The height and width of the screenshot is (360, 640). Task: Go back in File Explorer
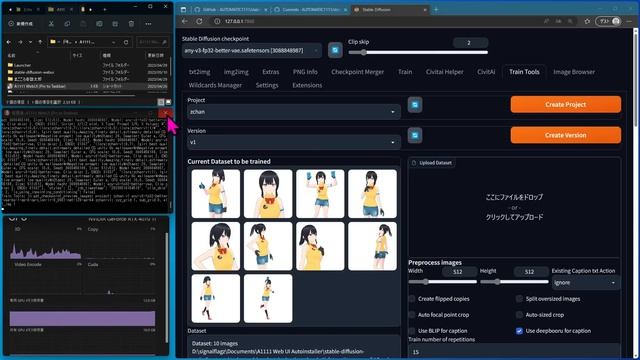(x=10, y=42)
